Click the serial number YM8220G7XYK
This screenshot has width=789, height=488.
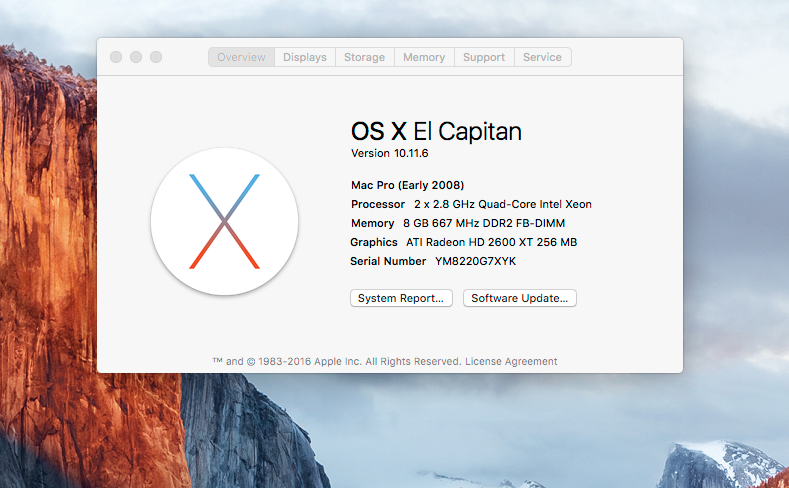[475, 261]
